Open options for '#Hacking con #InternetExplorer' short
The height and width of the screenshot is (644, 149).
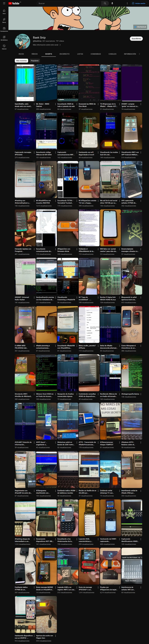coord(34,200)
